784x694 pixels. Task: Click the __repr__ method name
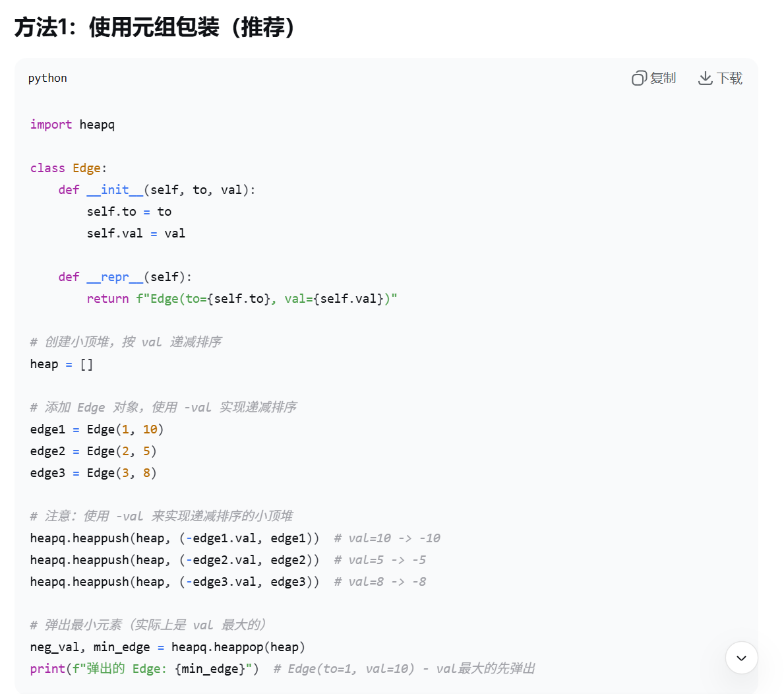pyautogui.click(x=115, y=276)
